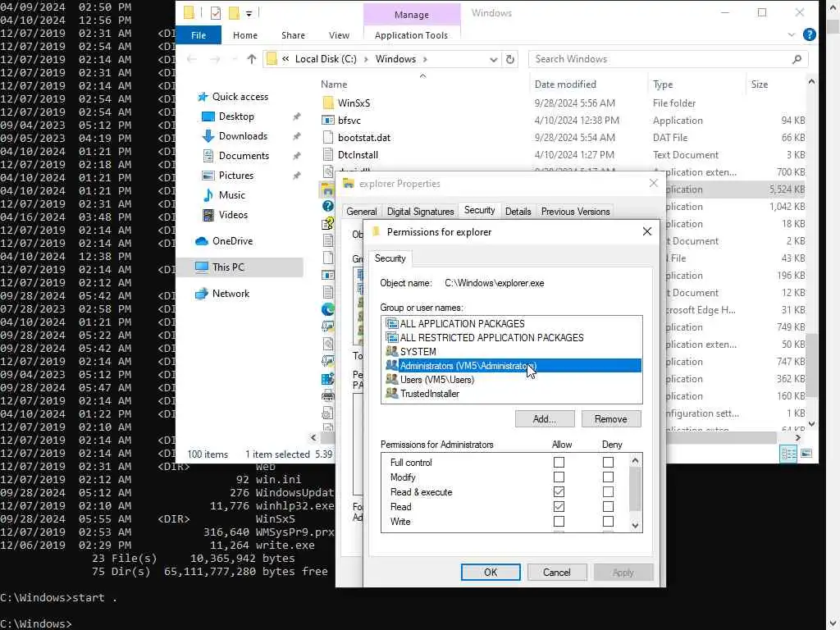Click the search magnifier icon
840x630 pixels.
(797, 59)
